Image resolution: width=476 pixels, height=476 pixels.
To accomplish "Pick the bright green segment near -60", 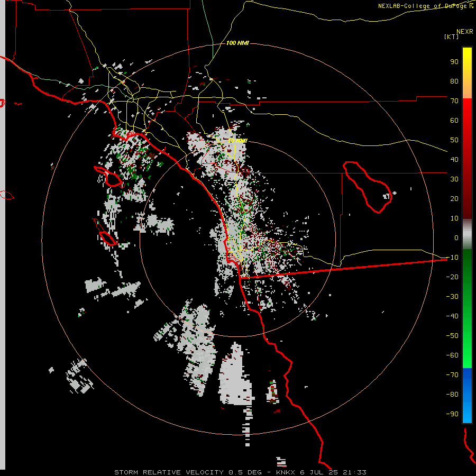I will (467, 356).
